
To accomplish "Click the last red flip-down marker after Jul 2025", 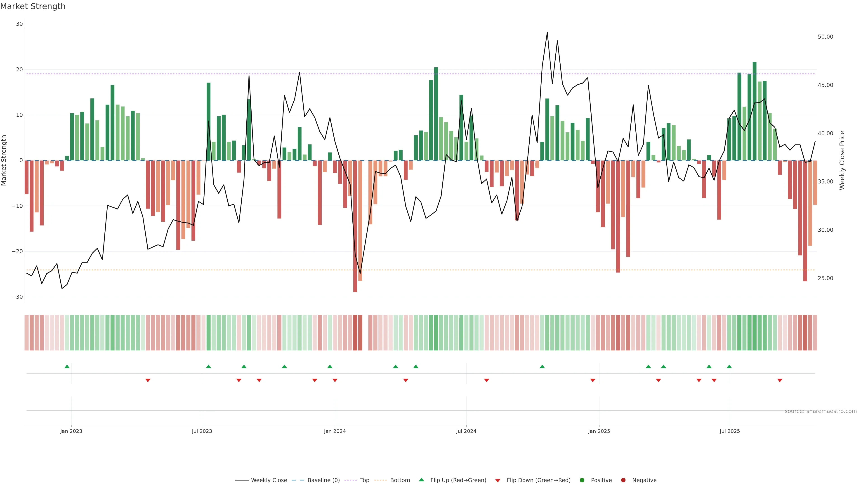I will (780, 380).
